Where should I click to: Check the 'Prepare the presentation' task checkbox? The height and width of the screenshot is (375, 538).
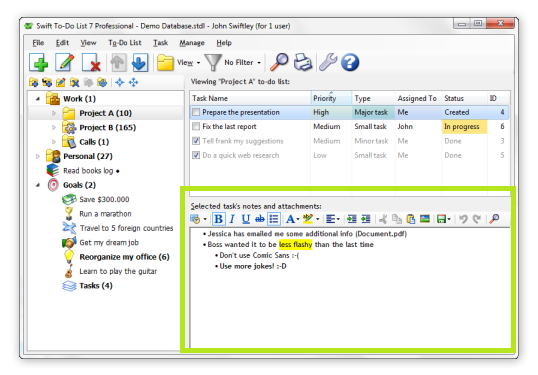point(196,112)
